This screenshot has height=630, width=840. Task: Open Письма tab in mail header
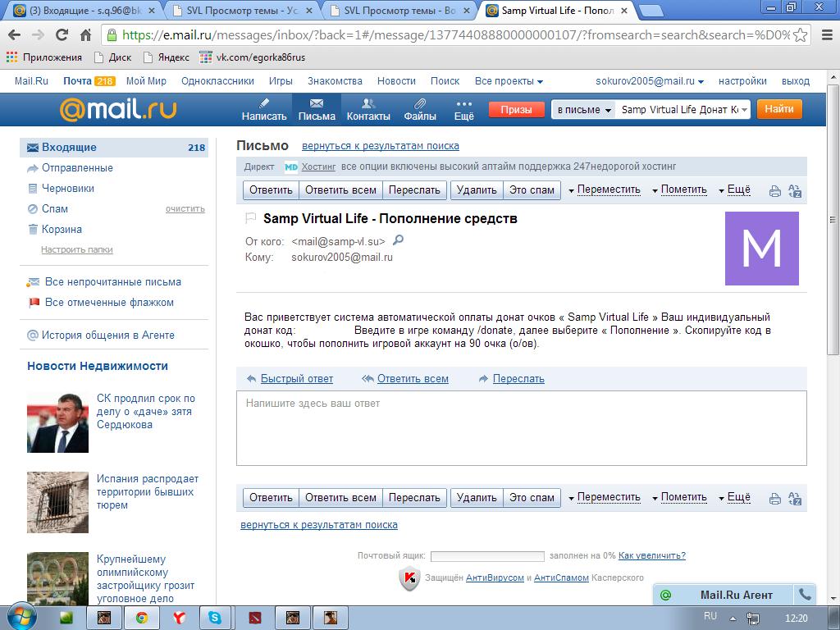pos(317,109)
